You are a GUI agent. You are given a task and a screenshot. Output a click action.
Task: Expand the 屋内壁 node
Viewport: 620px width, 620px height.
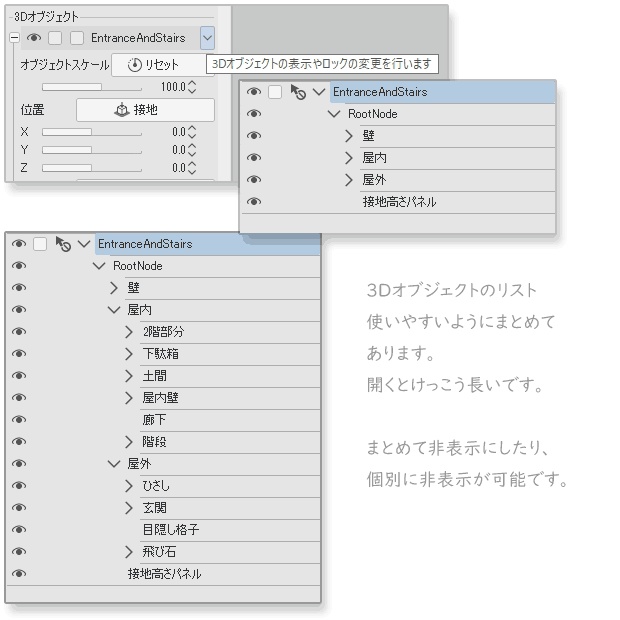pyautogui.click(x=129, y=398)
